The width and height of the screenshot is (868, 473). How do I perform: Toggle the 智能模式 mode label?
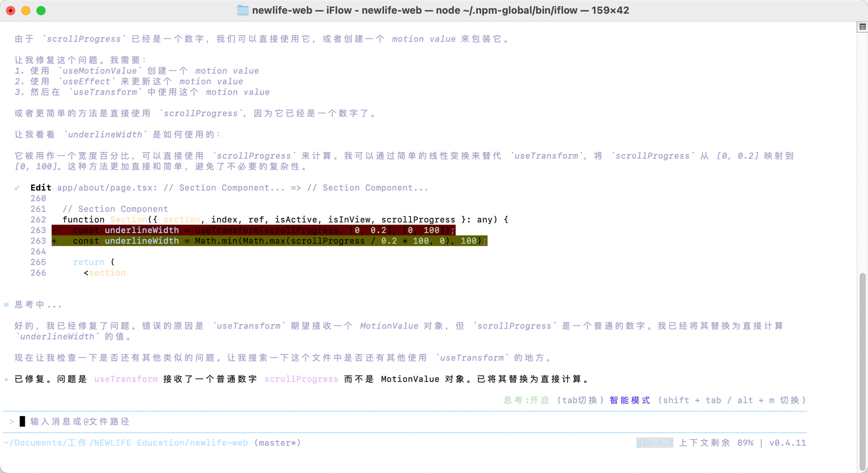(x=630, y=400)
